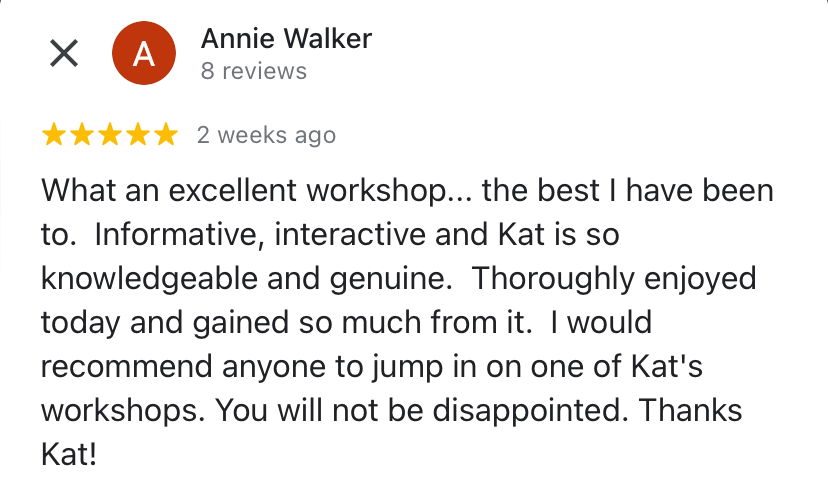Click the first gold star
Screen dimensions: 828x491
[x=54, y=135]
